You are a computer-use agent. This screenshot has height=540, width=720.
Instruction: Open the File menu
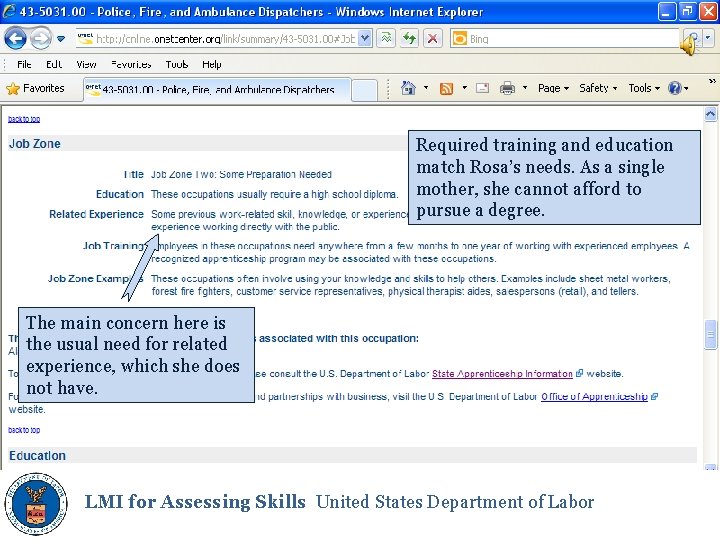coord(24,64)
